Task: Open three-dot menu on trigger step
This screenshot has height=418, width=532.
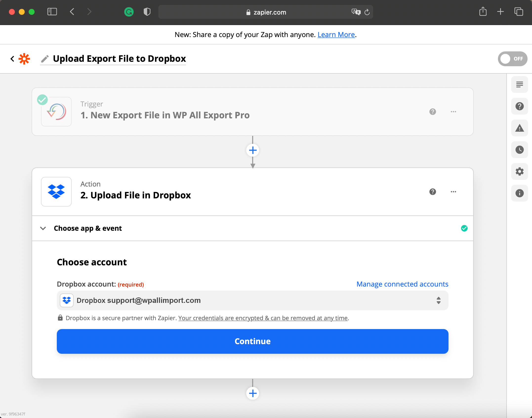Action: pyautogui.click(x=453, y=112)
